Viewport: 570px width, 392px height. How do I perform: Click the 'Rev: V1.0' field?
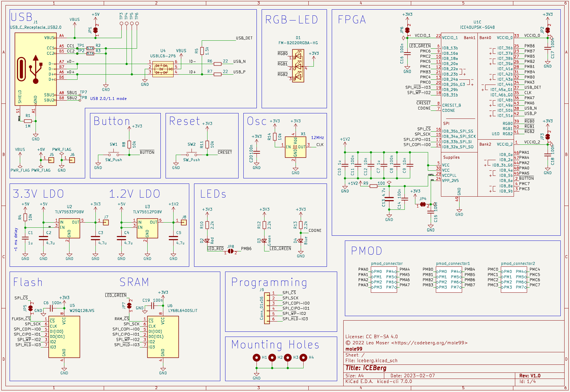530,376
